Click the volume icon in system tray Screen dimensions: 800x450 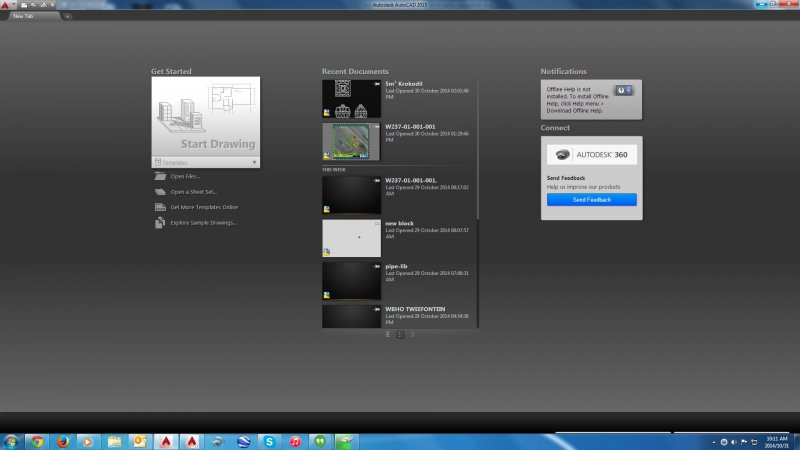pos(734,442)
